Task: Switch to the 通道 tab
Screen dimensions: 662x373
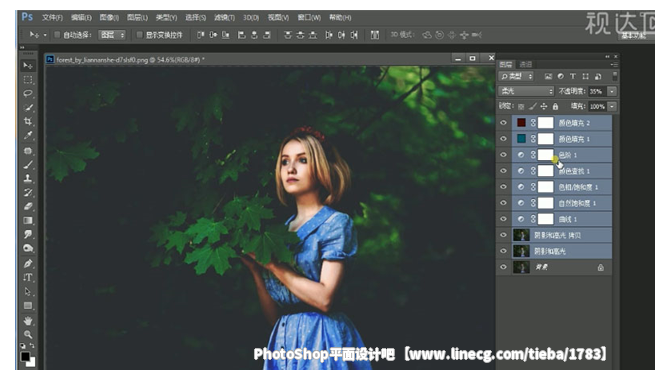Action: click(526, 64)
